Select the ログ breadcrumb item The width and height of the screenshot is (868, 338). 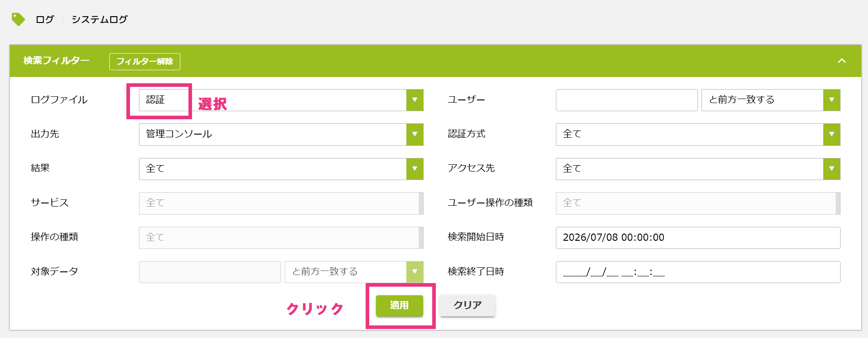click(x=45, y=19)
